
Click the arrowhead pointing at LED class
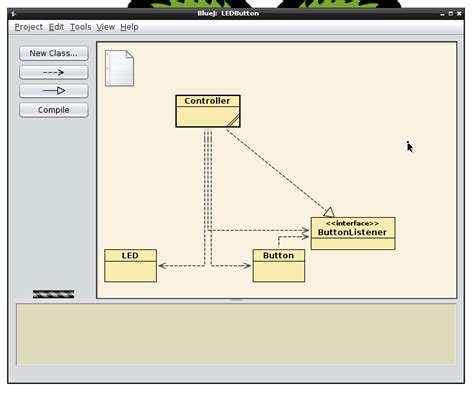(162, 266)
